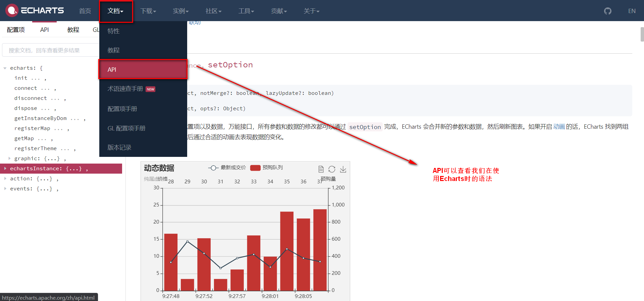Toggle 预购队列 legend bar series

(x=267, y=168)
